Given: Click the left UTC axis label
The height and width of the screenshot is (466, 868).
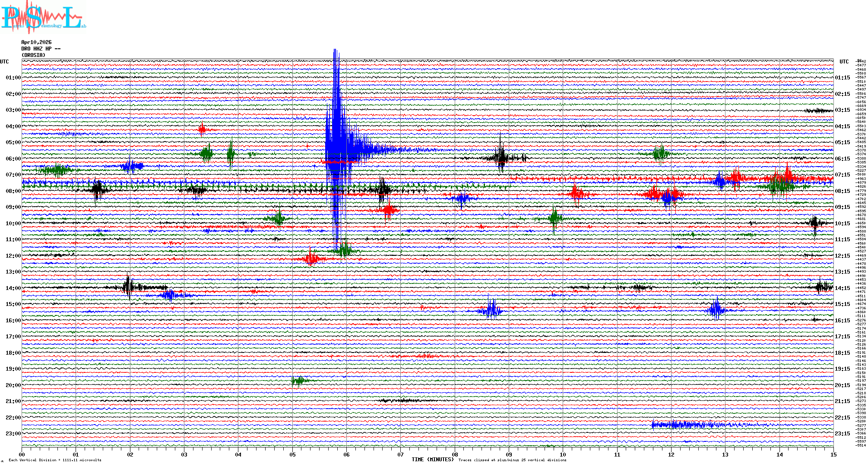Looking at the screenshot, I should [x=4, y=62].
